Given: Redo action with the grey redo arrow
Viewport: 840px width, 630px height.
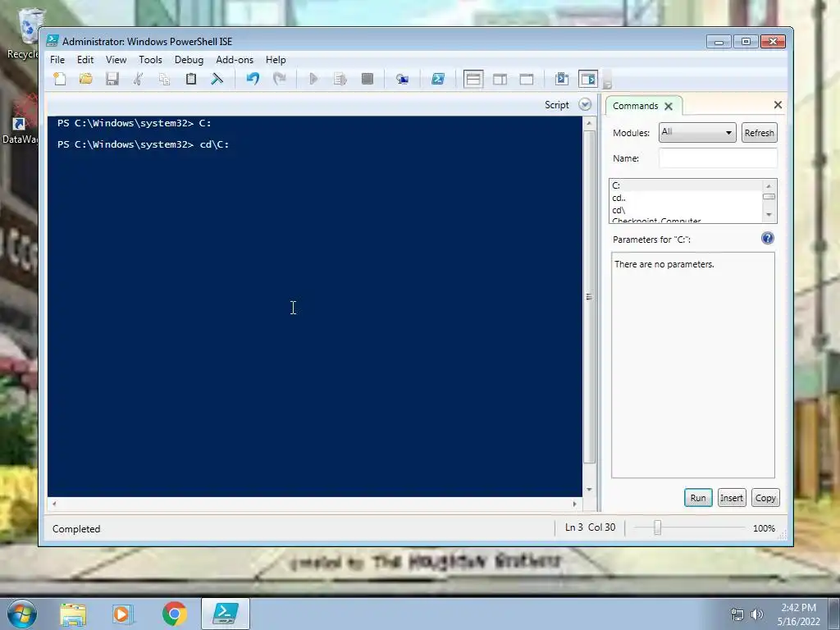Looking at the screenshot, I should click(x=279, y=80).
